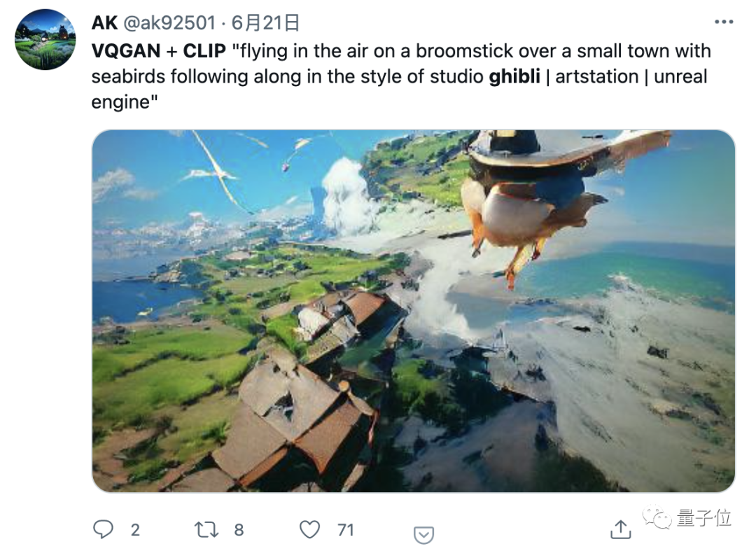This screenshot has width=756, height=551.
Task: Open the AK display name link
Action: pyautogui.click(x=104, y=23)
